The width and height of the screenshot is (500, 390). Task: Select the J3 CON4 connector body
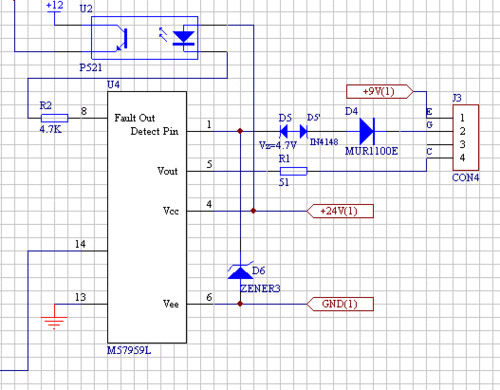pyautogui.click(x=466, y=138)
